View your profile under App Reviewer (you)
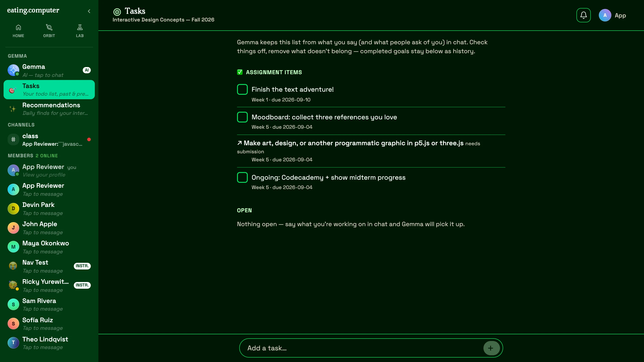Image resolution: width=644 pixels, height=362 pixels. tap(49, 170)
